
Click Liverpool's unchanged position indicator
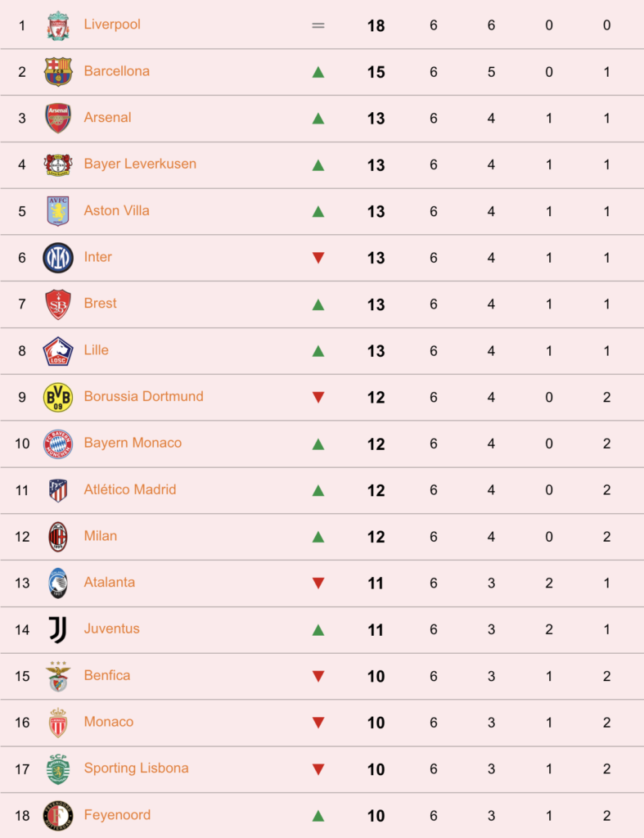(x=318, y=25)
